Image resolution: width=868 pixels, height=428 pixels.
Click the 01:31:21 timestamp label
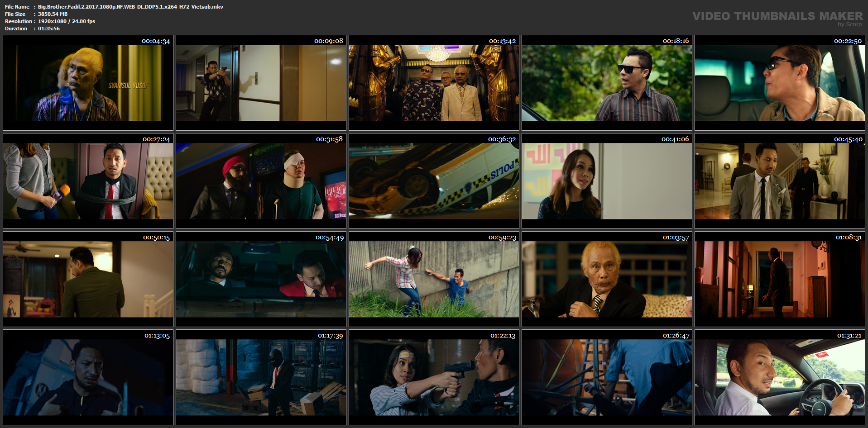pyautogui.click(x=849, y=336)
